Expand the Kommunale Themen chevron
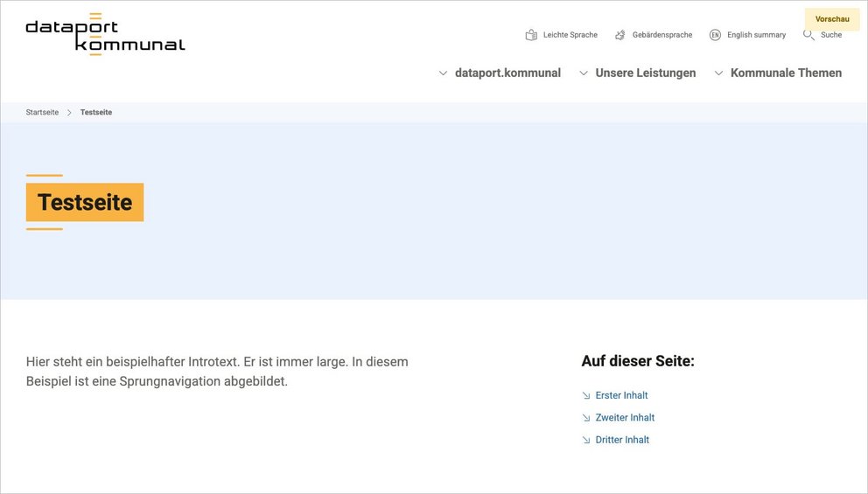This screenshot has height=494, width=868. coord(718,73)
